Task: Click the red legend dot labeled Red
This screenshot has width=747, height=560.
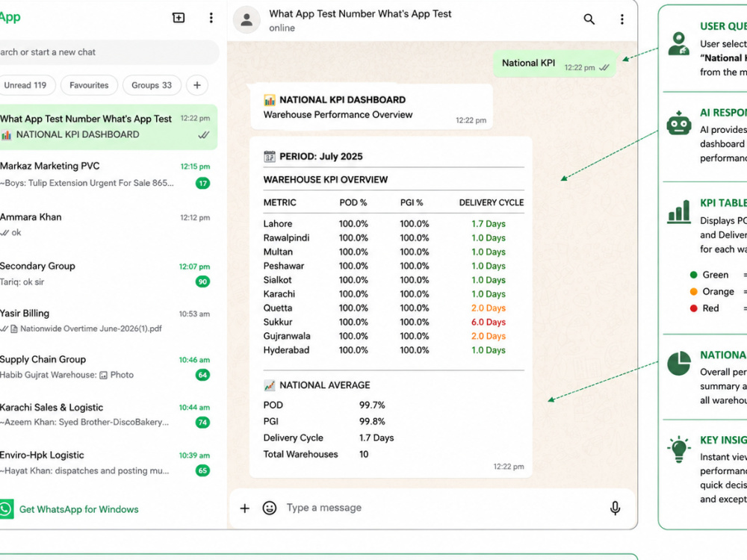Action: [x=694, y=308]
